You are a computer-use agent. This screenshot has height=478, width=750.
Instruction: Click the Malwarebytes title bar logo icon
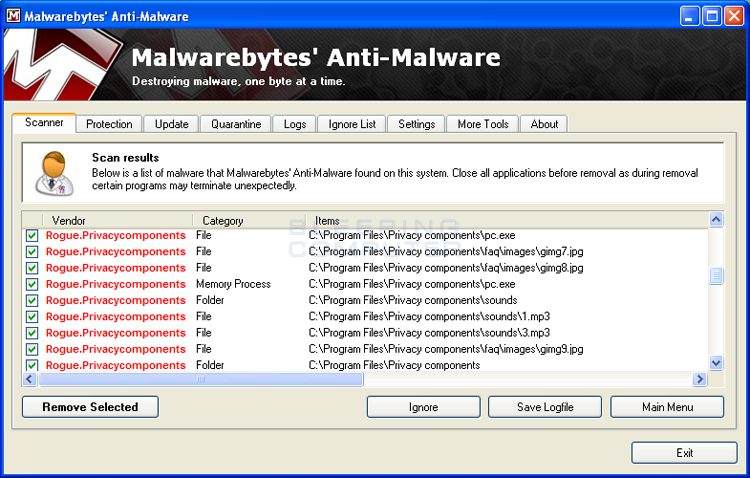(13, 16)
